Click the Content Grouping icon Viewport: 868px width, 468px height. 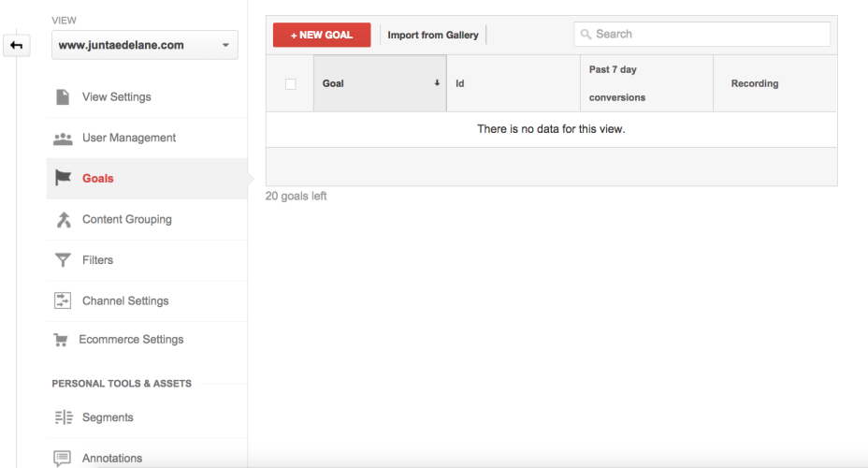(x=64, y=220)
